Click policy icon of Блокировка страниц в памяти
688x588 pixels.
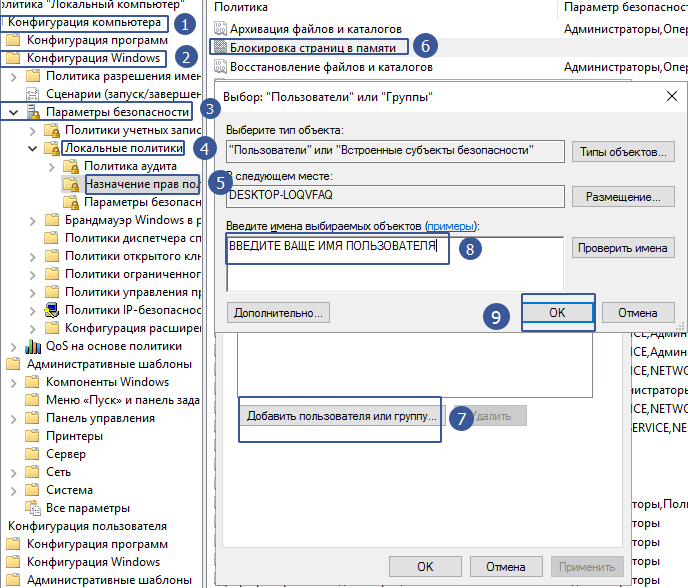click(220, 47)
